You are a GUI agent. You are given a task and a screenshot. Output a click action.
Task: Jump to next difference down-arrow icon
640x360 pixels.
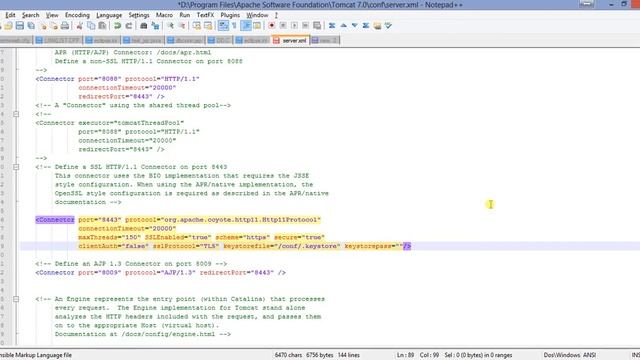coord(355,26)
